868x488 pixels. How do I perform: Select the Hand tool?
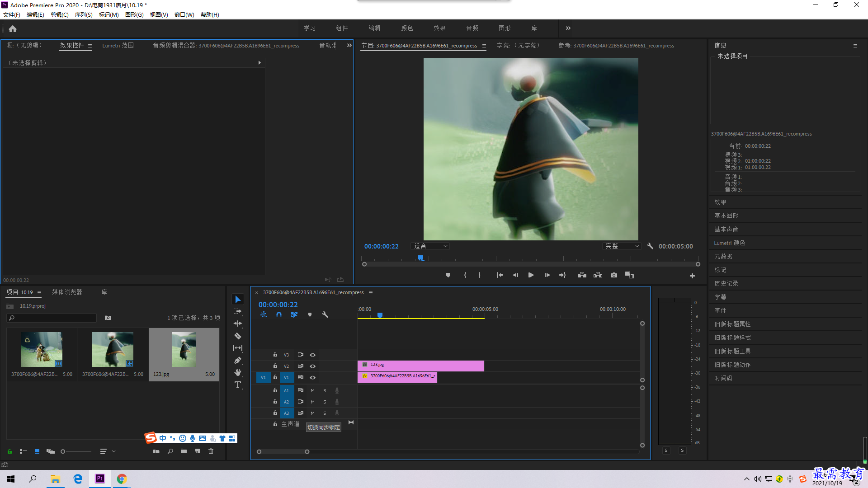click(238, 372)
